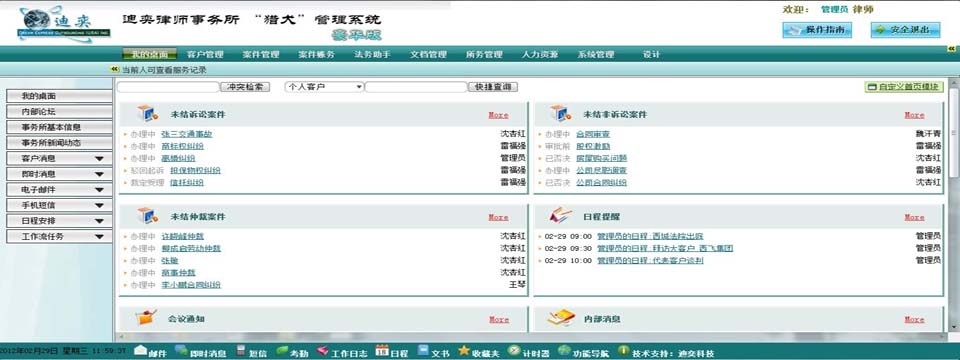
Task: Click the 快捷查询 button
Action: click(493, 87)
